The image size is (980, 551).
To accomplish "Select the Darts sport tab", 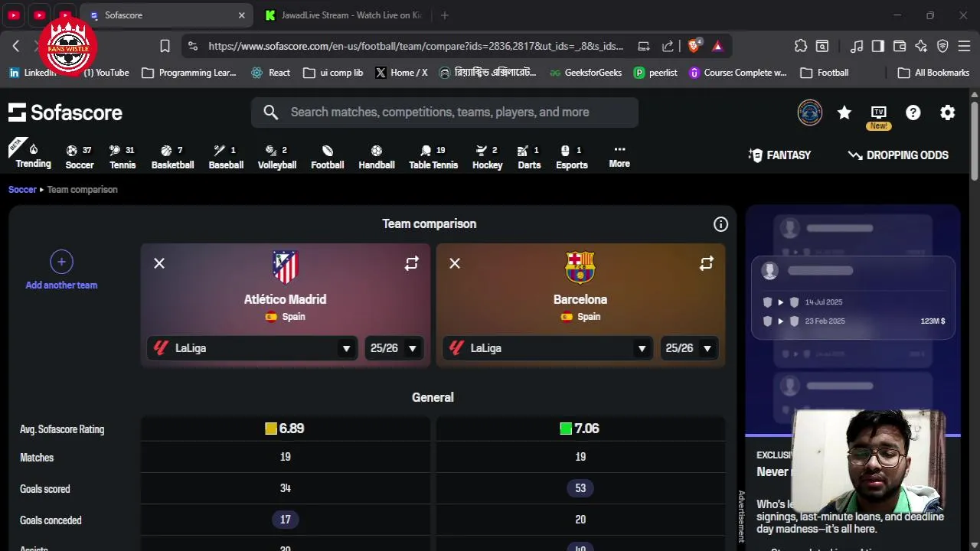I will click(x=529, y=157).
